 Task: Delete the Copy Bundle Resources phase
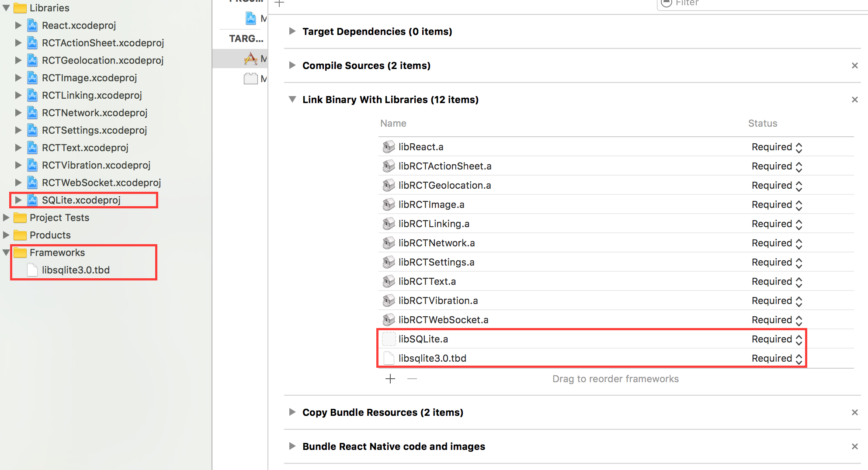[x=855, y=412]
